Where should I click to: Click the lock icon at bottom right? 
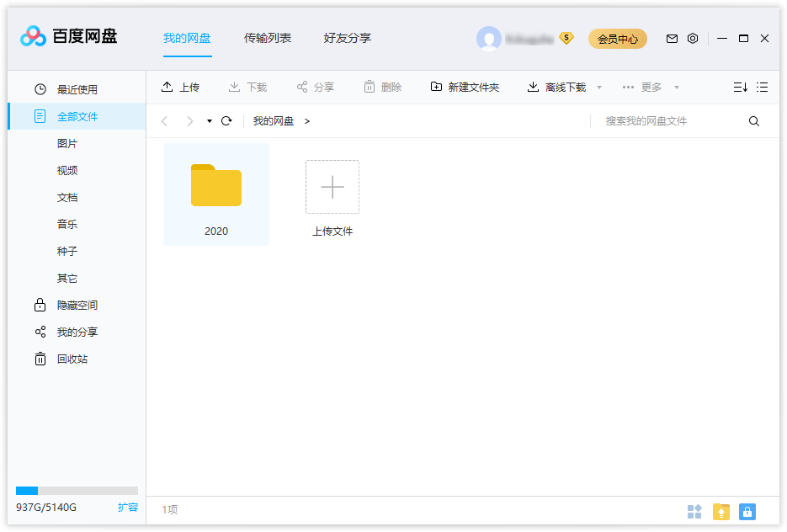(x=747, y=511)
